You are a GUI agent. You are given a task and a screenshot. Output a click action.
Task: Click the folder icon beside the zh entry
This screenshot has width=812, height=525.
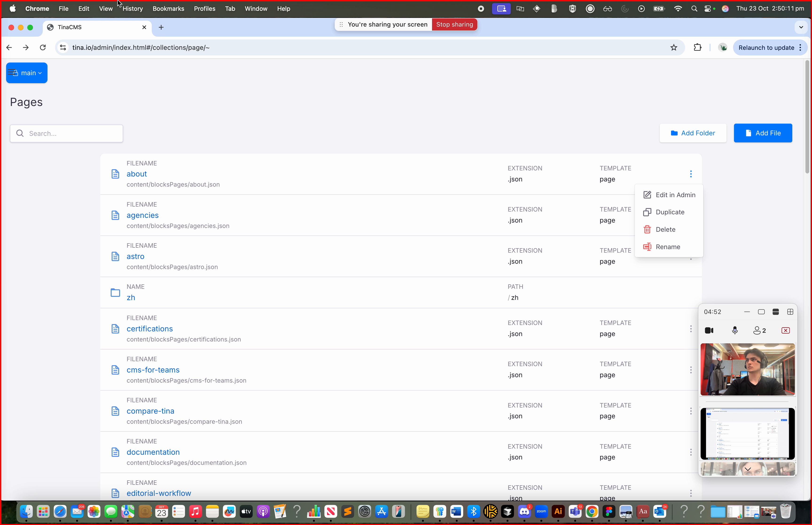coord(115,293)
